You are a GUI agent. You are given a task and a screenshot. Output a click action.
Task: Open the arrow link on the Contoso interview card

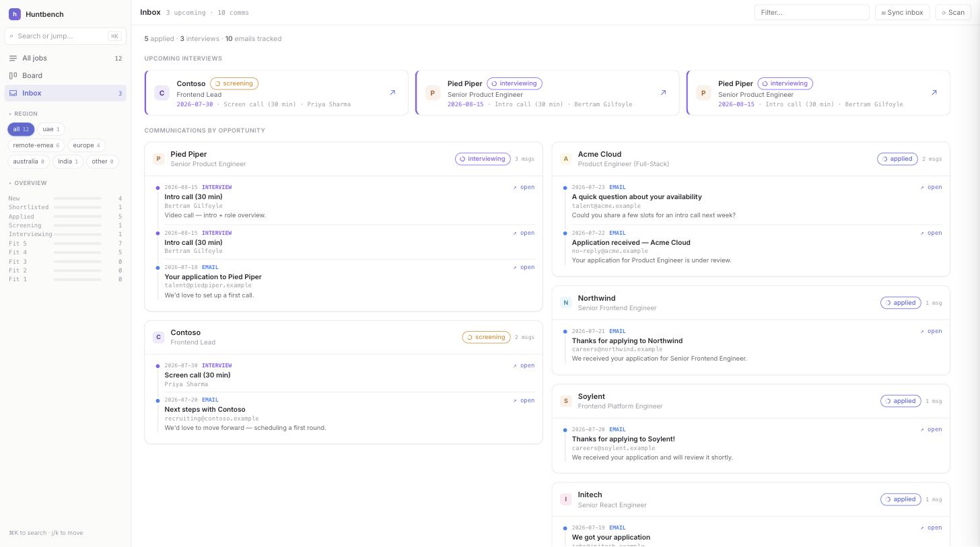tap(392, 93)
